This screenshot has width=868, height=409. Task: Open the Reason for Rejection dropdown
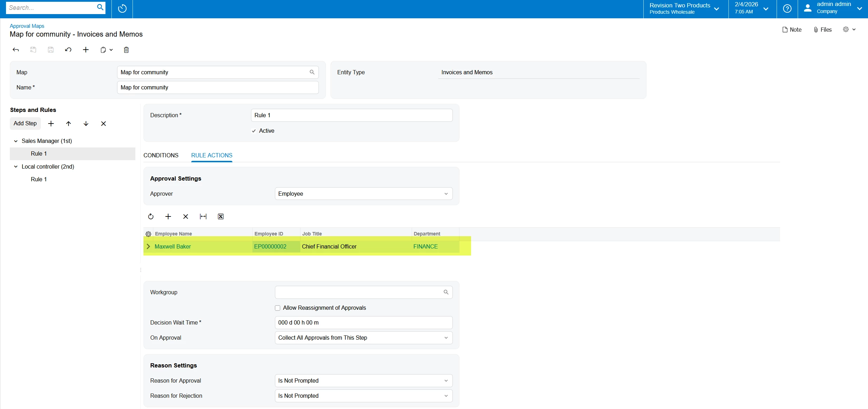[x=363, y=396]
